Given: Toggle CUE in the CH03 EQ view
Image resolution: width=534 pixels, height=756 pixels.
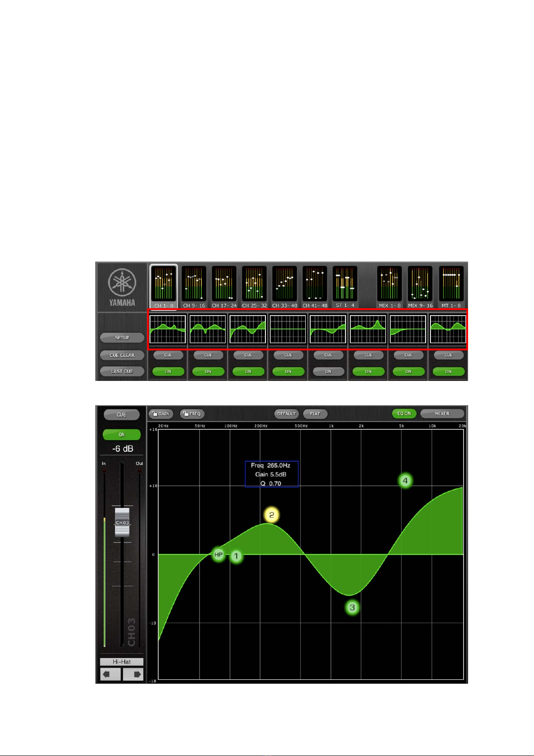Looking at the screenshot, I should point(122,415).
